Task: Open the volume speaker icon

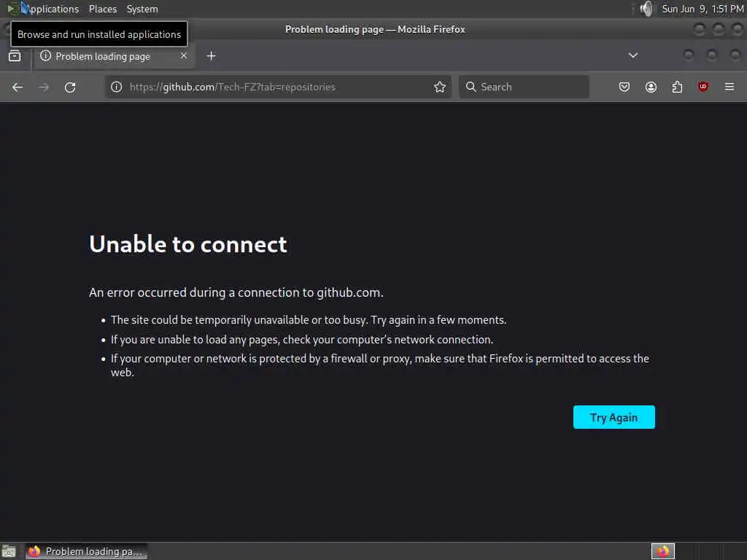Action: 646,9
